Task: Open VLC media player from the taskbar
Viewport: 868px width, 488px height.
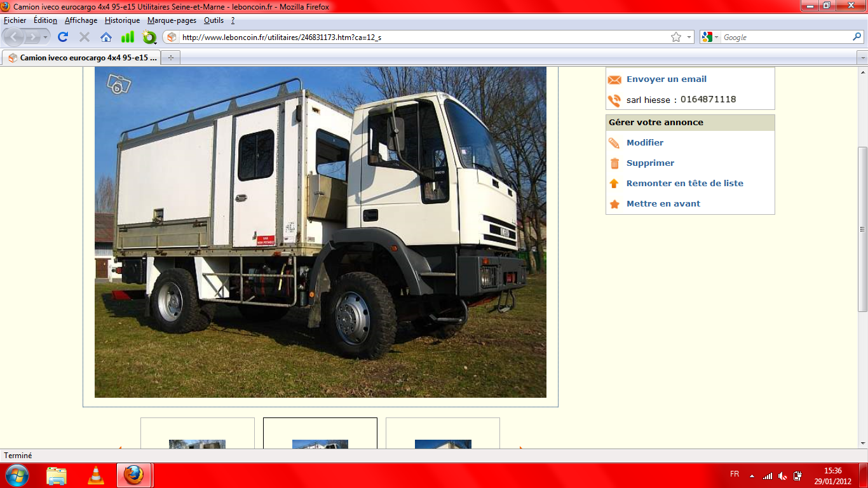Action: (x=95, y=475)
